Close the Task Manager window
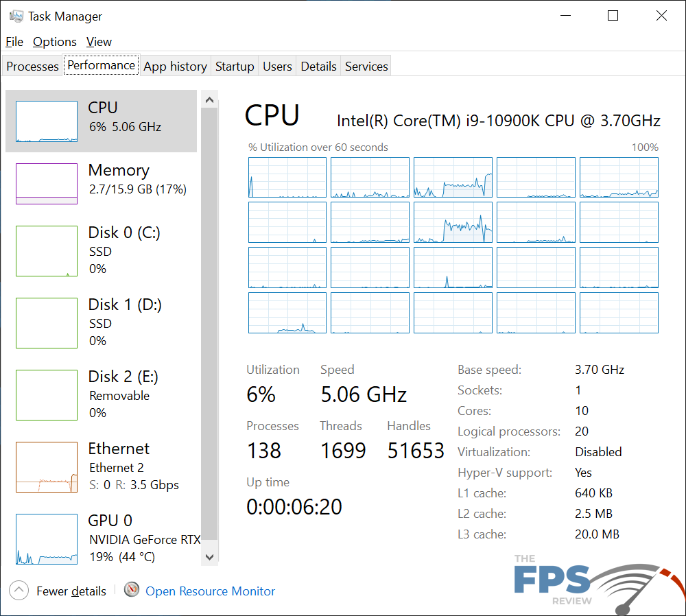The image size is (686, 616). tap(661, 16)
